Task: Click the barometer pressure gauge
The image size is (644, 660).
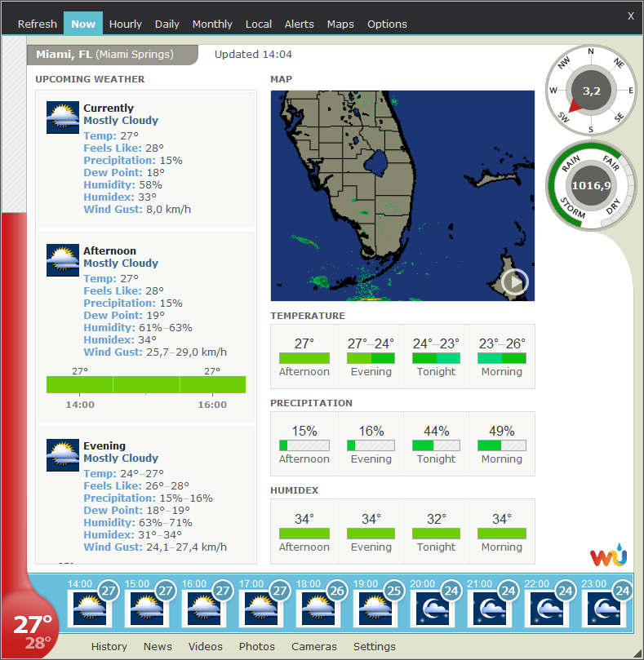Action: pos(592,186)
